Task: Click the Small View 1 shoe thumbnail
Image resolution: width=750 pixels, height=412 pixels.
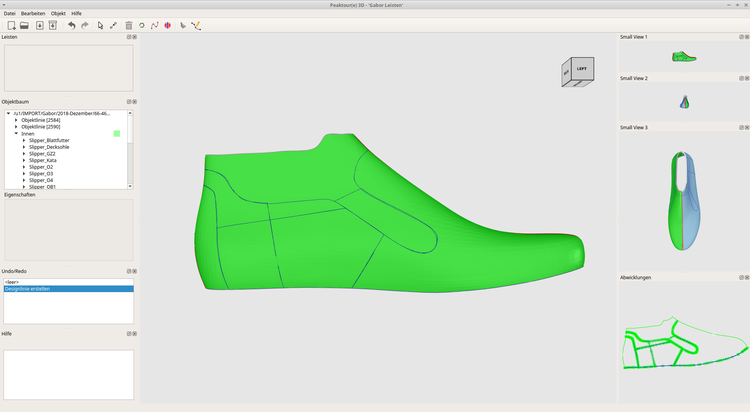Action: tap(684, 57)
